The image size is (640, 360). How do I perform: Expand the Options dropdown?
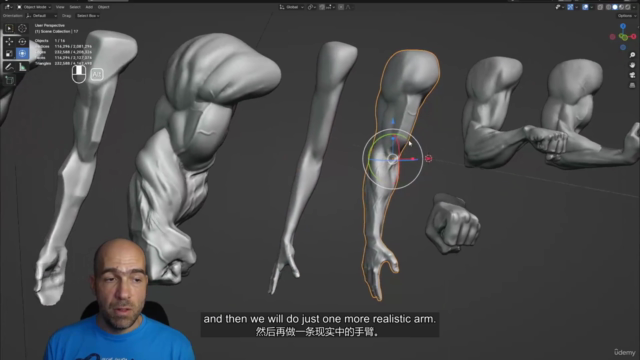(x=627, y=16)
